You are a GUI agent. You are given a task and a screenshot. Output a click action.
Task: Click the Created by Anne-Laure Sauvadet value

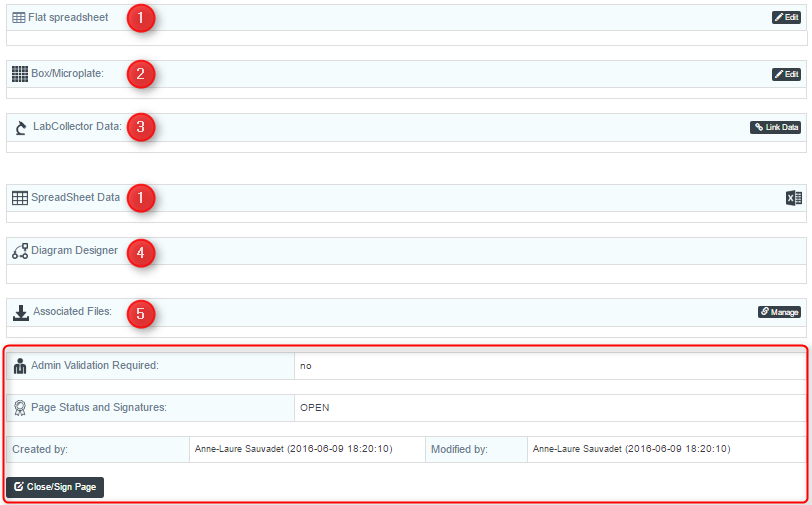click(x=294, y=449)
